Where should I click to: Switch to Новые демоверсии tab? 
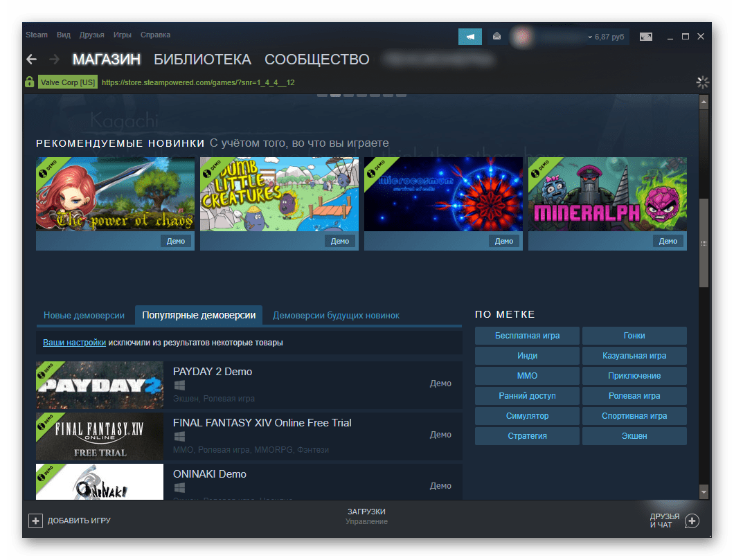pos(84,316)
